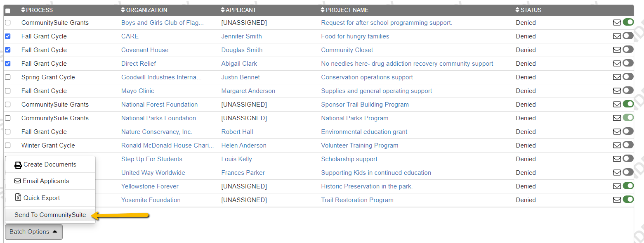644x243 pixels.
Task: Select the envelope icon on the Direct Relief row
Action: (x=617, y=63)
